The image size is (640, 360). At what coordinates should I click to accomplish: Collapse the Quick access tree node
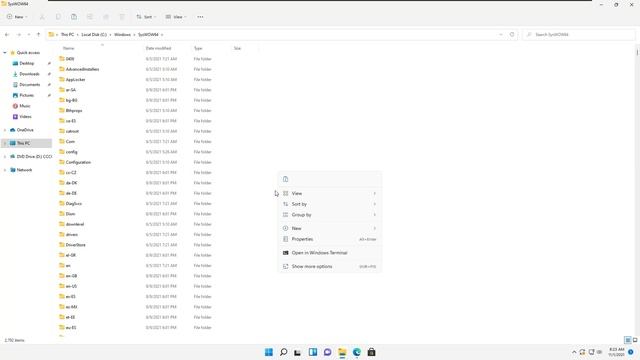[x=5, y=53]
